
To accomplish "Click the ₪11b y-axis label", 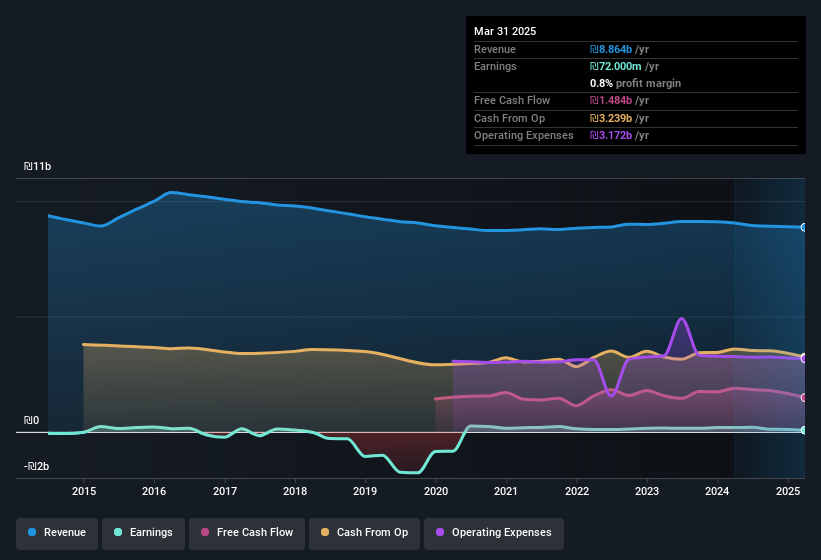I will [x=37, y=166].
